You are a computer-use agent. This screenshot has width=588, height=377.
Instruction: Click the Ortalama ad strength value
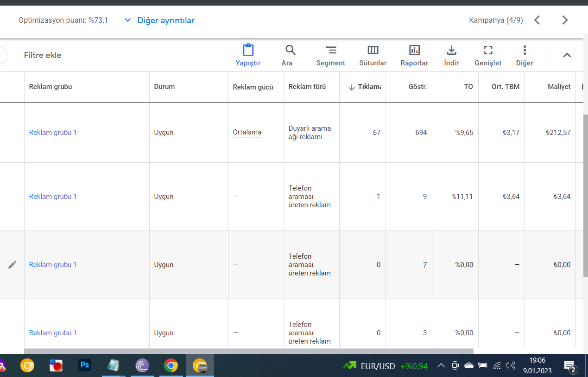pos(247,133)
